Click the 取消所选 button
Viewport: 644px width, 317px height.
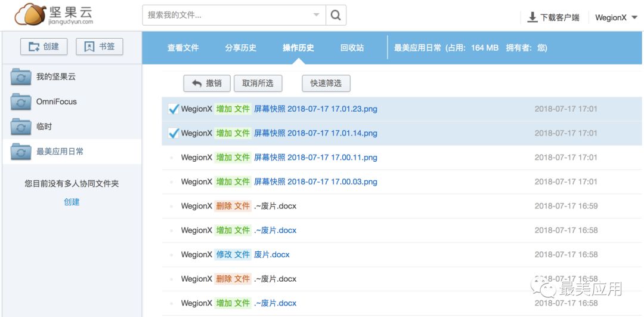pos(258,84)
